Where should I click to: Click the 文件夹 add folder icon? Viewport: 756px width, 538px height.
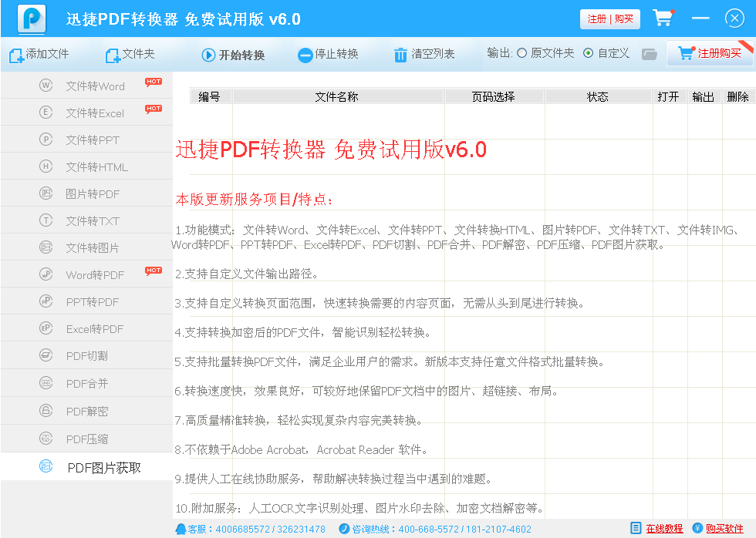point(113,55)
